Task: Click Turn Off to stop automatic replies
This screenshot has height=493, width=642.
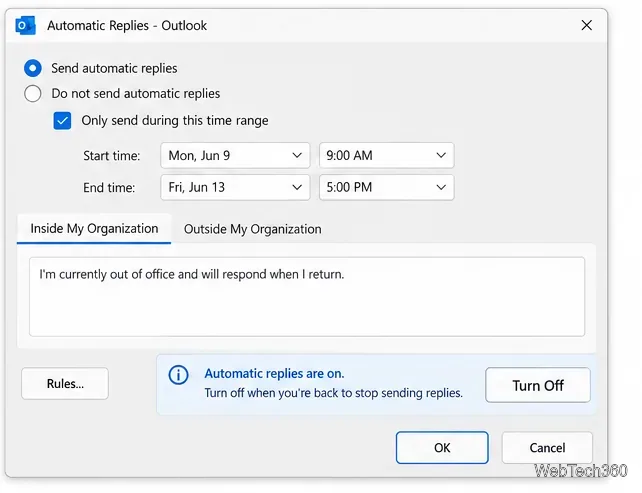Action: [x=538, y=385]
